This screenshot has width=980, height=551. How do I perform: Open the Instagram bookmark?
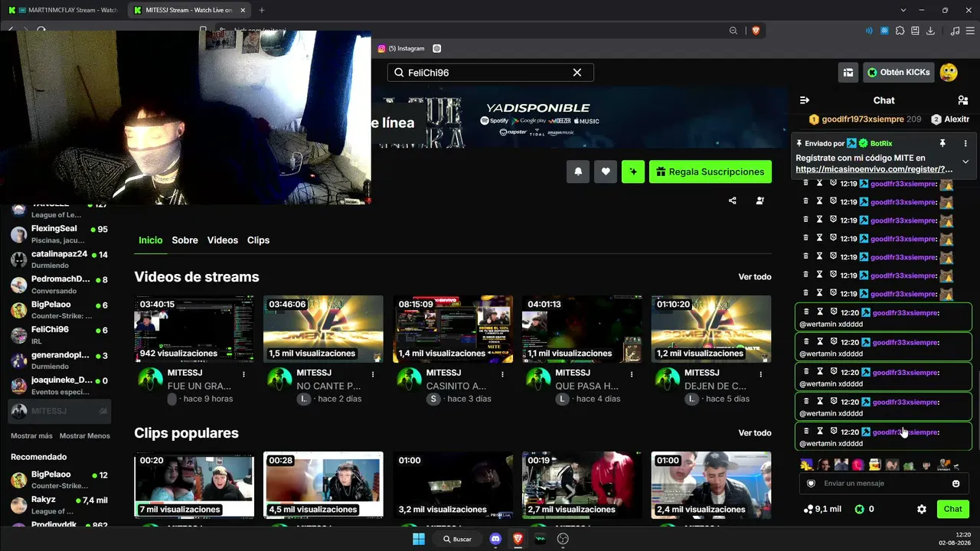pos(401,48)
